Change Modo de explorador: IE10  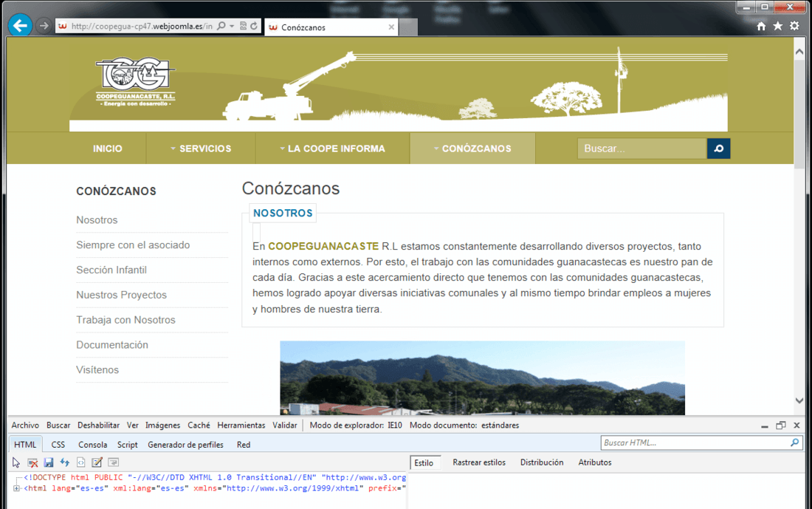pyautogui.click(x=356, y=426)
